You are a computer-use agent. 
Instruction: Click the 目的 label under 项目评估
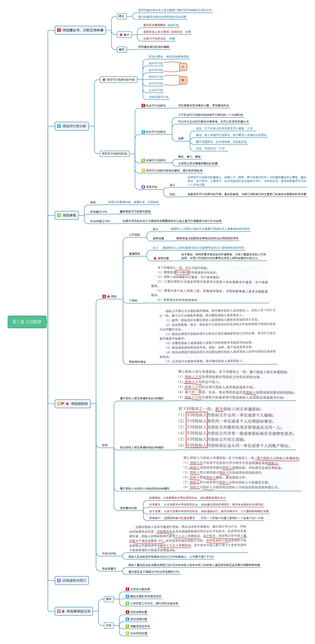pos(173,195)
